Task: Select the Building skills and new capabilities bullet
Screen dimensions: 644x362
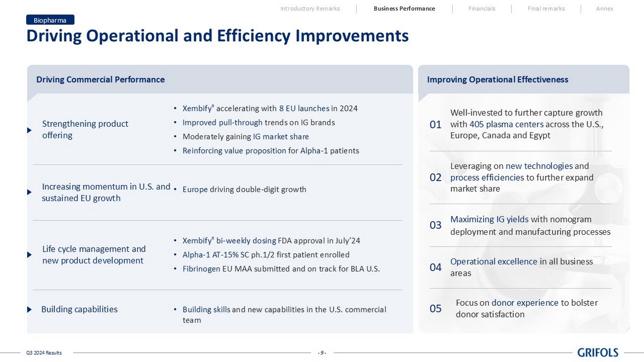Action: click(280, 314)
